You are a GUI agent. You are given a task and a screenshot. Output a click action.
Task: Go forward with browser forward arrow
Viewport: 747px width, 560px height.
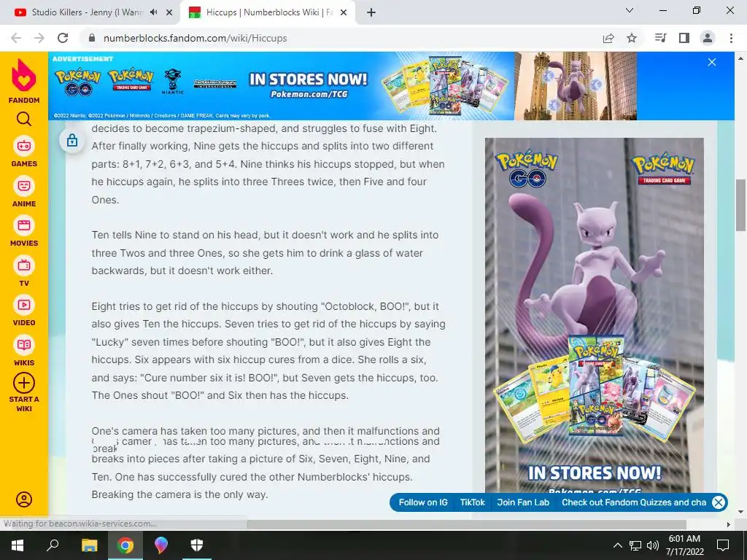39,38
